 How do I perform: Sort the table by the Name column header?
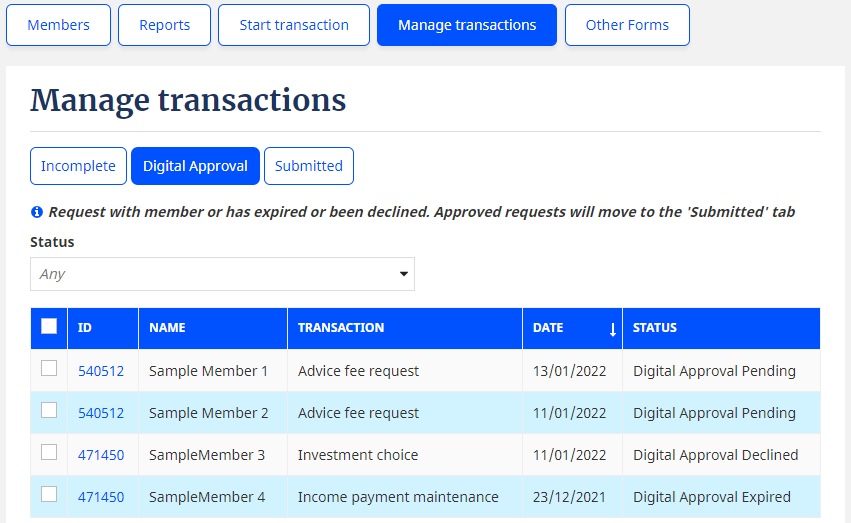tap(167, 328)
